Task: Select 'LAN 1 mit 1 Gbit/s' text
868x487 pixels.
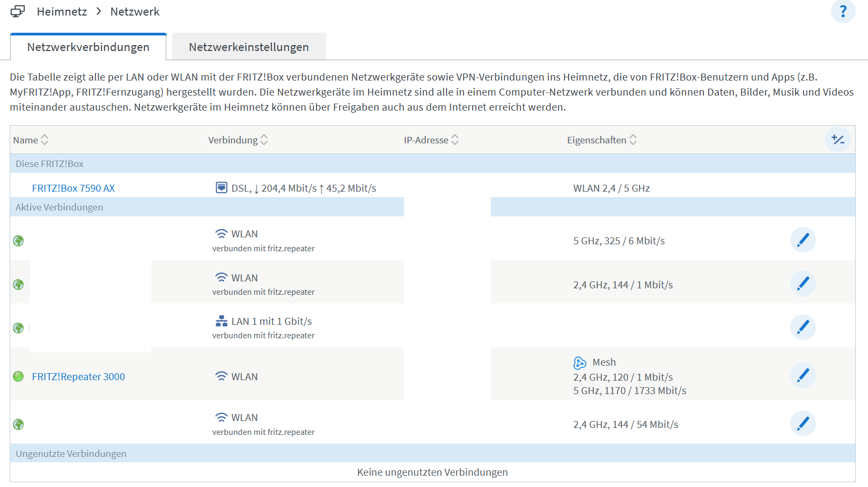Action: click(271, 321)
